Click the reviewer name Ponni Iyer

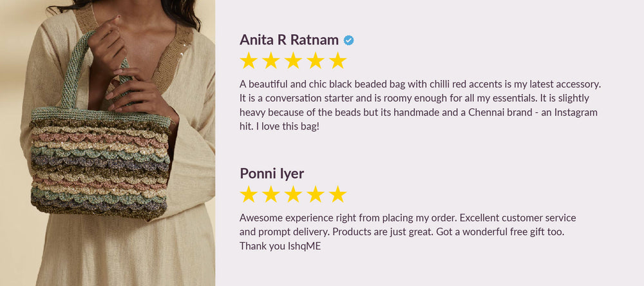coord(272,174)
